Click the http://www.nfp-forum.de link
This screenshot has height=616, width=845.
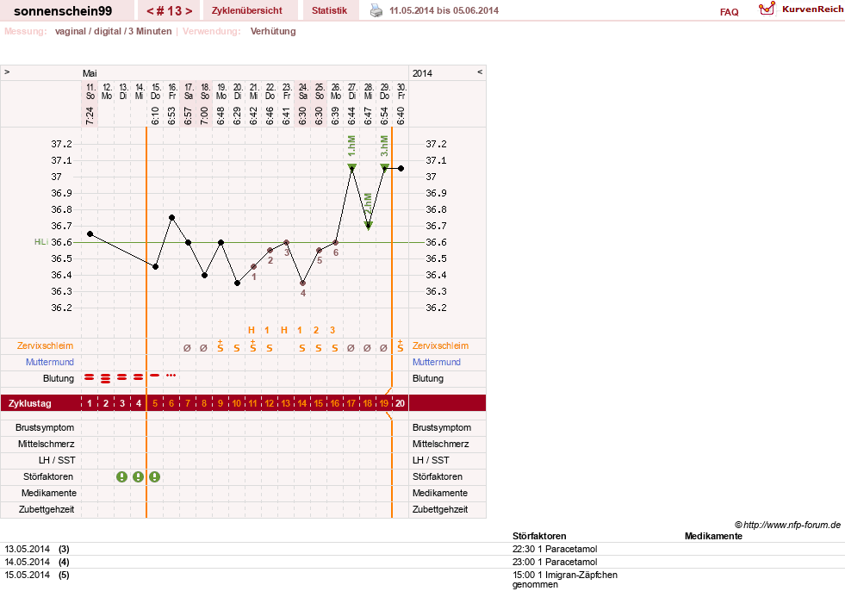coord(792,525)
